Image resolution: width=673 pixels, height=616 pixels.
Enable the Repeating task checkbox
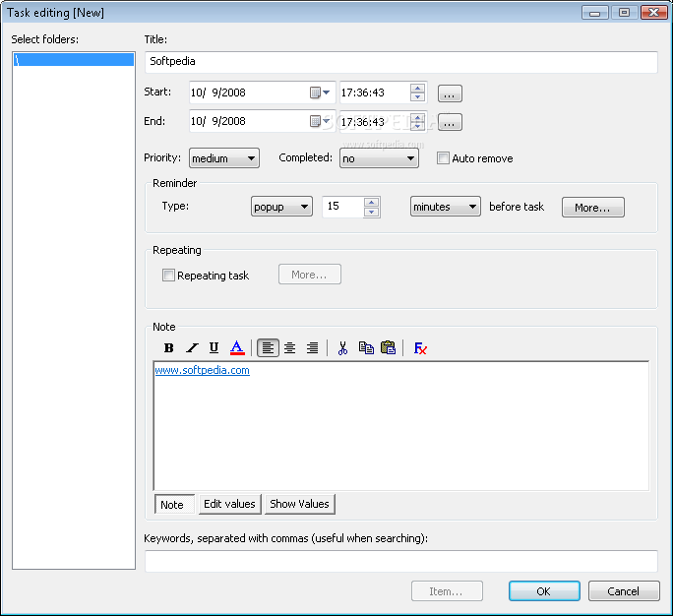pyautogui.click(x=168, y=275)
